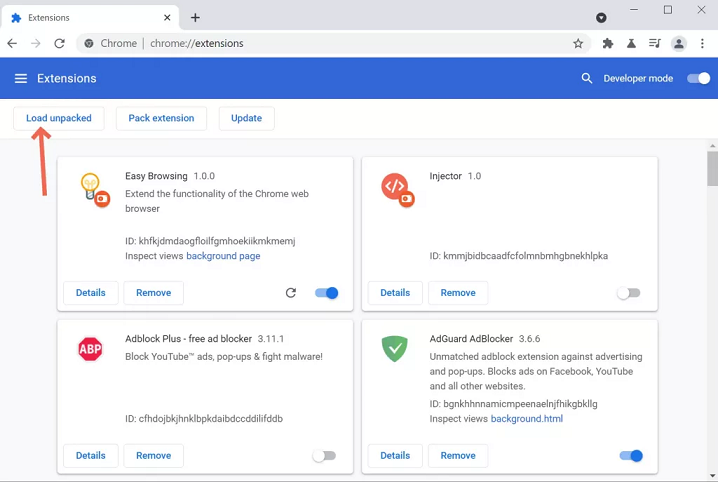Viewport: 718px width, 482px height.
Task: Click the Easy Browsing ID text
Action: click(x=210, y=241)
